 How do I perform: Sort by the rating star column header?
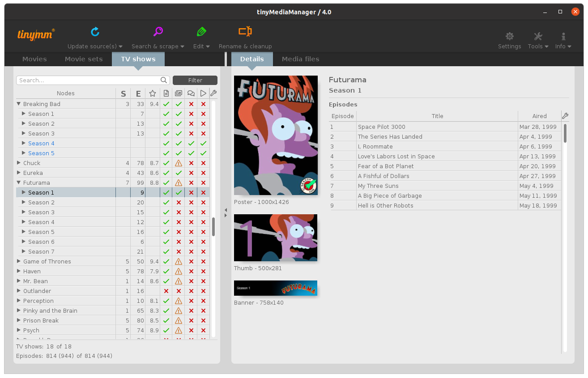tap(153, 93)
